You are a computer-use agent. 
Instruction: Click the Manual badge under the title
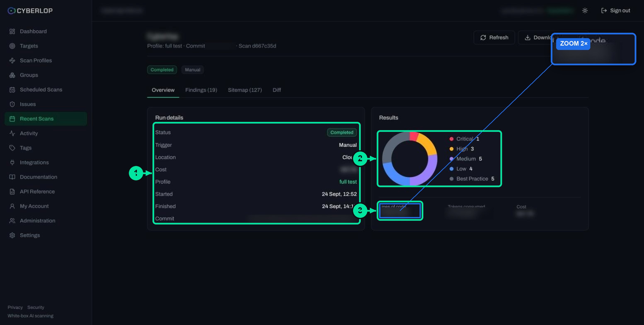(192, 70)
